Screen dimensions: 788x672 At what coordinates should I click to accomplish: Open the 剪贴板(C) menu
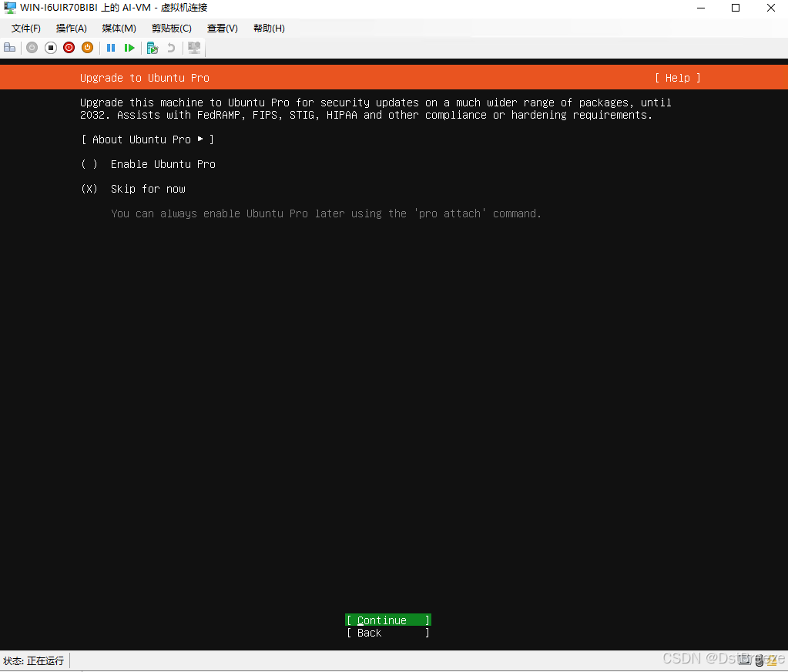(x=172, y=29)
